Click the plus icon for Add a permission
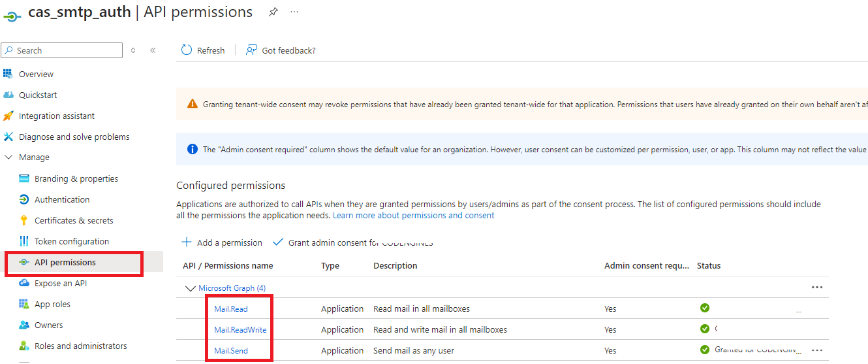Screen dimensions: 868x364 tap(187, 242)
